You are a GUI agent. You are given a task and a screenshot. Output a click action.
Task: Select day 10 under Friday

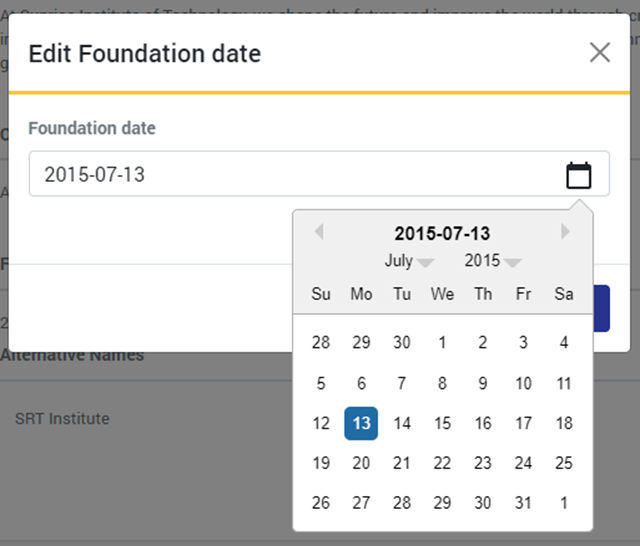pyautogui.click(x=523, y=383)
